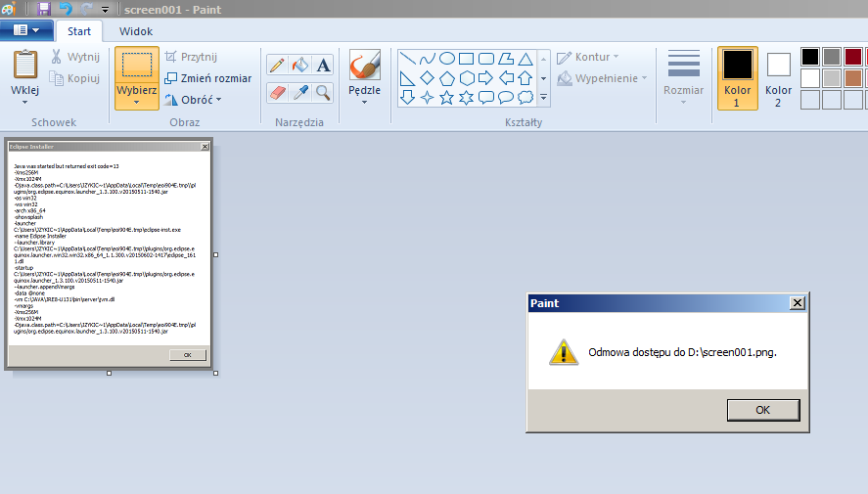Expand the Wklej paste dropdown arrow

pyautogui.click(x=24, y=103)
